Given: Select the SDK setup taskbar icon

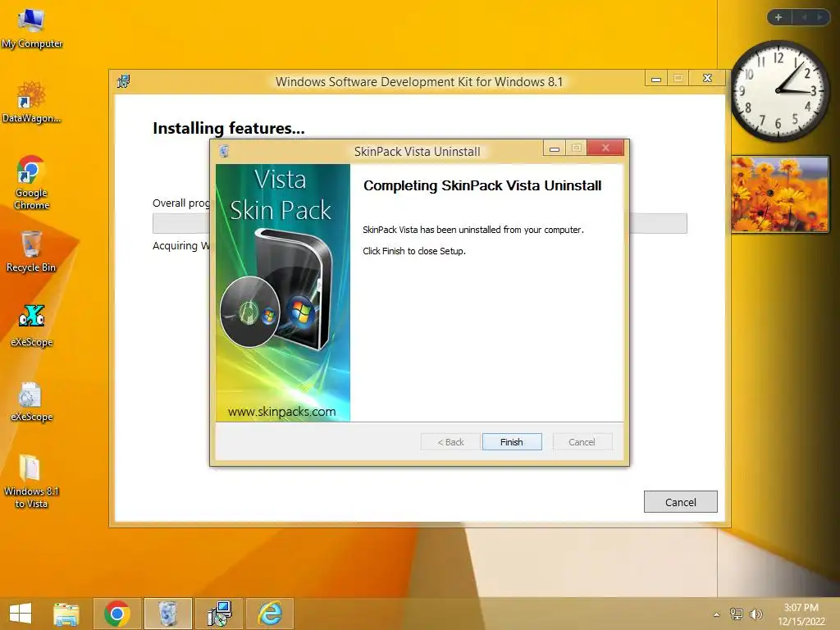Looking at the screenshot, I should tap(219, 614).
